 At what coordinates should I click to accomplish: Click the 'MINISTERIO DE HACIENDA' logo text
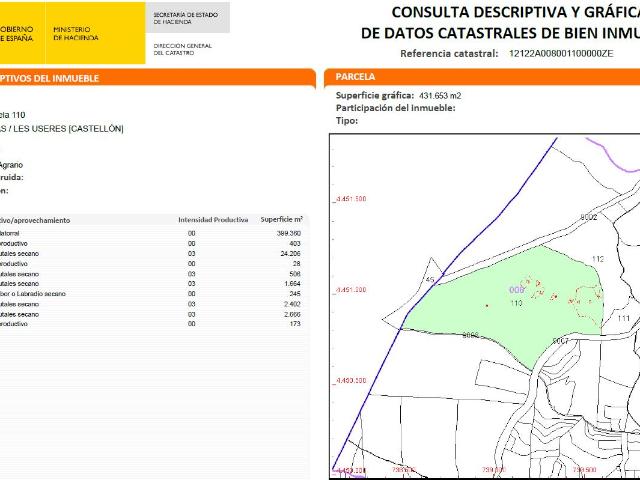pyautogui.click(x=76, y=33)
